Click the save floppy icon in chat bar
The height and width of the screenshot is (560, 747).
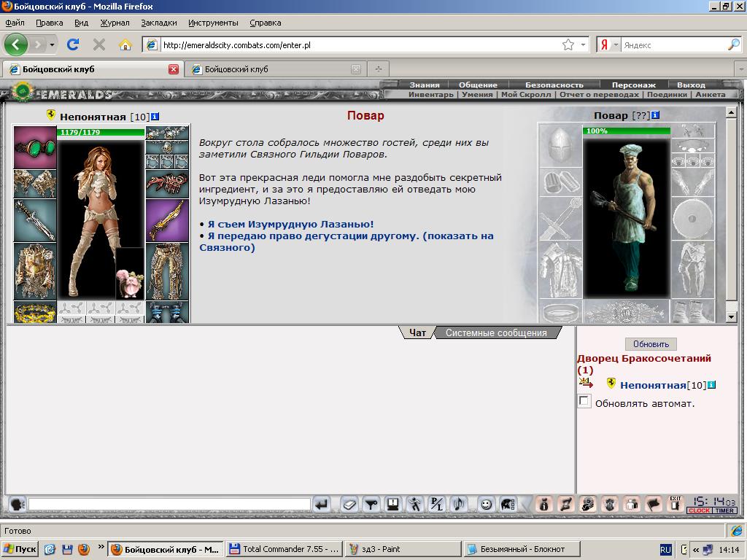(x=393, y=504)
